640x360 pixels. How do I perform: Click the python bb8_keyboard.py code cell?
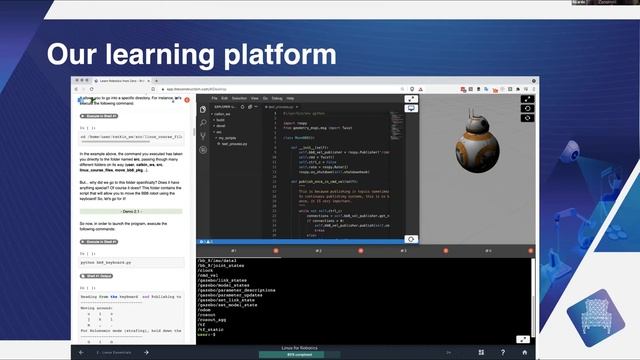(x=131, y=262)
